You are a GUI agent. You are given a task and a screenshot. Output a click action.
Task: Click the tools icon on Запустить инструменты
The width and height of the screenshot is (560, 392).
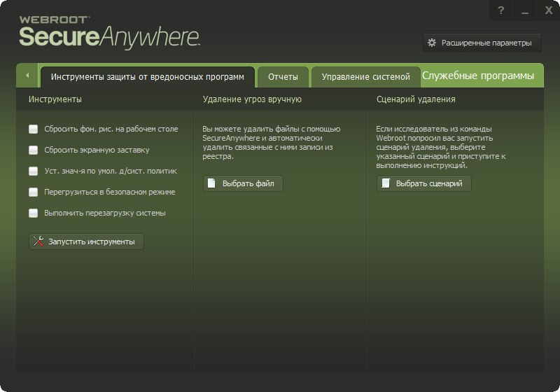point(38,241)
